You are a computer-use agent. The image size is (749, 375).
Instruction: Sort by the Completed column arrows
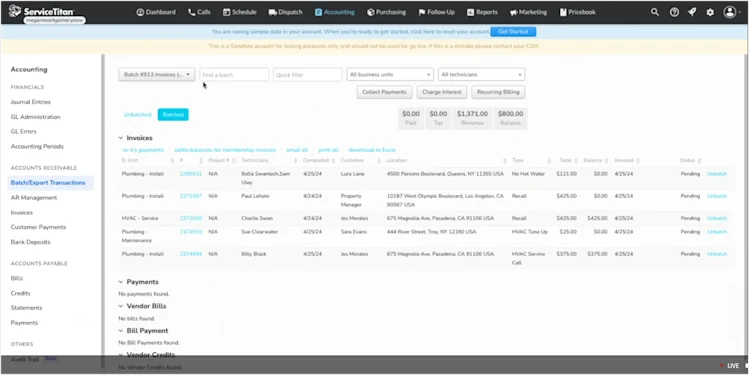(x=333, y=161)
